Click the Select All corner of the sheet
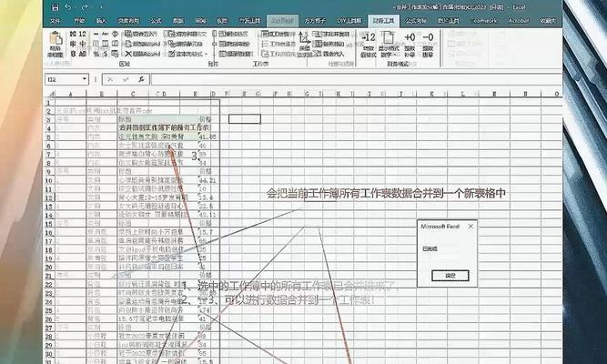The image size is (607, 364). coord(51,94)
